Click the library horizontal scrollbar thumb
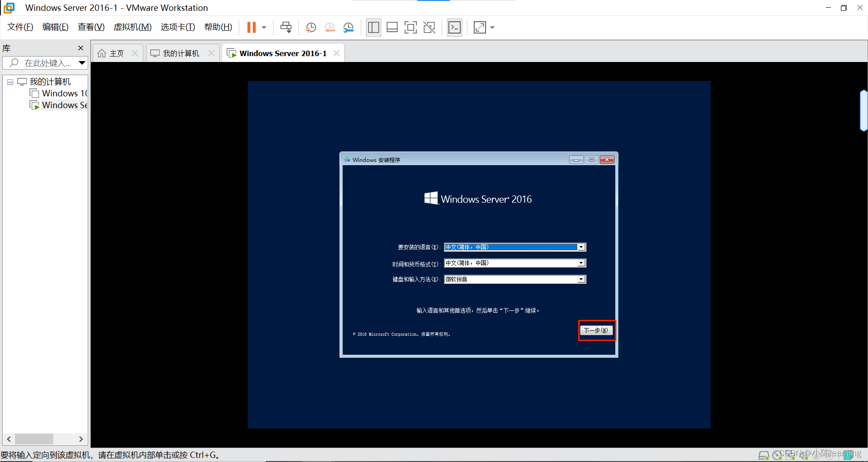868x462 pixels. click(x=34, y=439)
